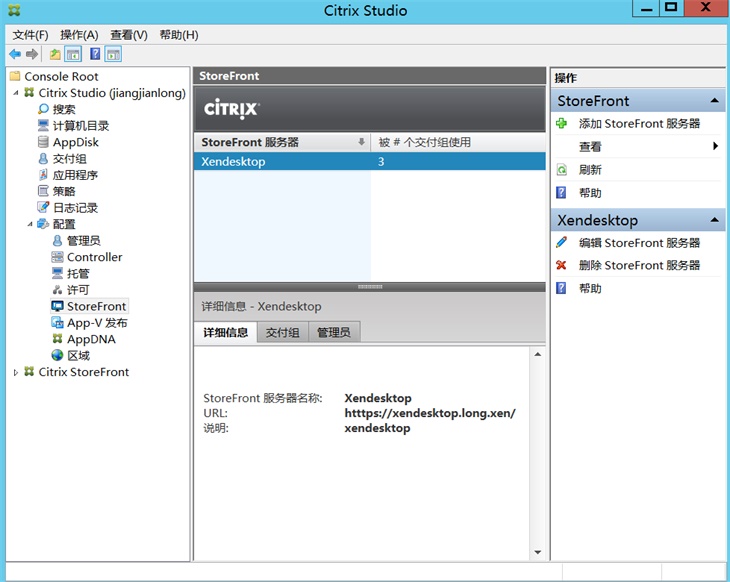The width and height of the screenshot is (730, 582).
Task: Click the 管理员 administrator icon
Action: coord(57,240)
